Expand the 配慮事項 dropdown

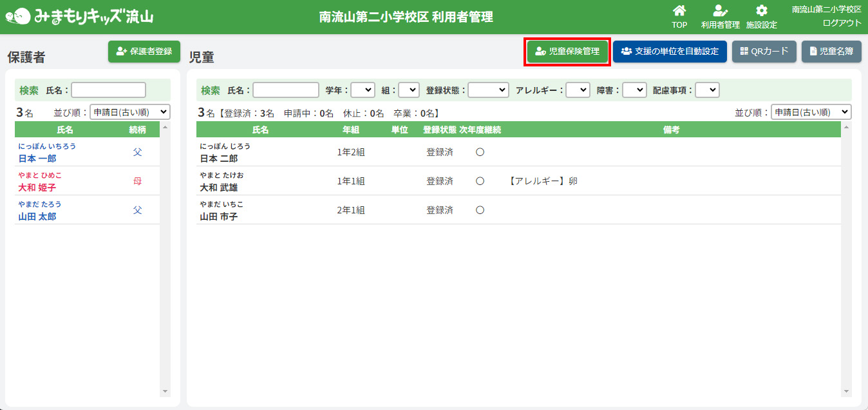click(x=707, y=90)
